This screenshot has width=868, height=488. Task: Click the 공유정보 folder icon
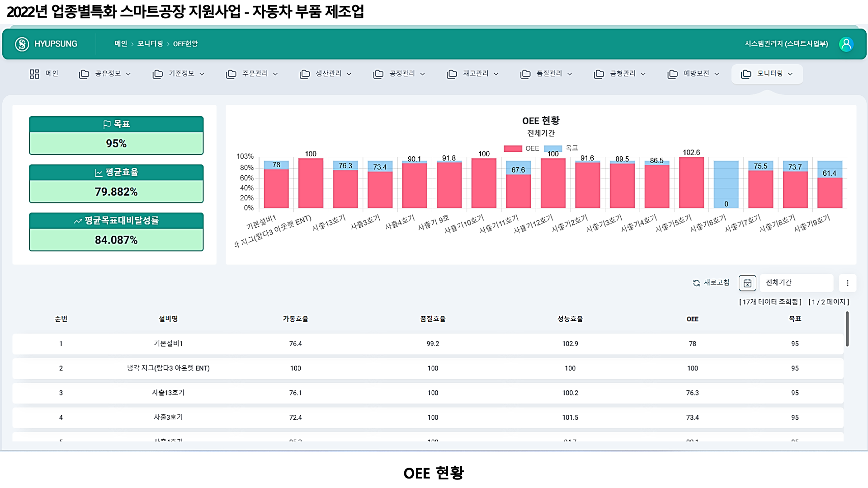point(84,74)
